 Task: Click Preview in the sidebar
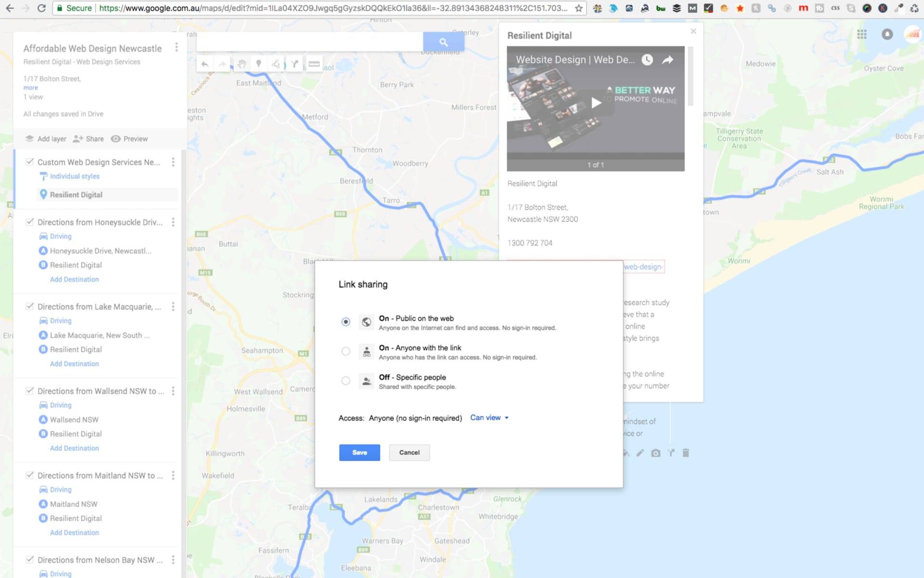tap(129, 139)
